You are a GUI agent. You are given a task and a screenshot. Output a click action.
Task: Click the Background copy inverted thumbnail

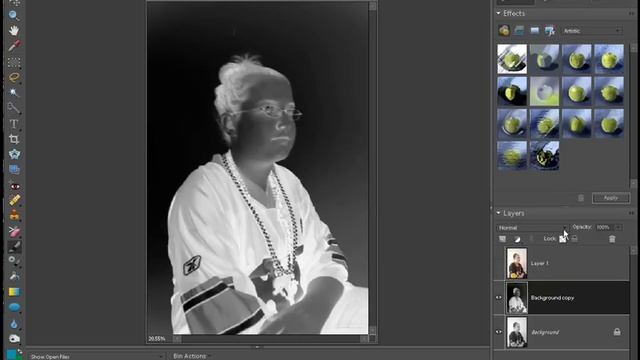pyautogui.click(x=517, y=298)
